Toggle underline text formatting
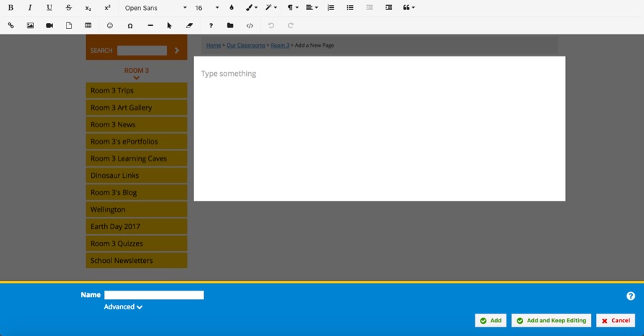This screenshot has width=644, height=336. (49, 8)
